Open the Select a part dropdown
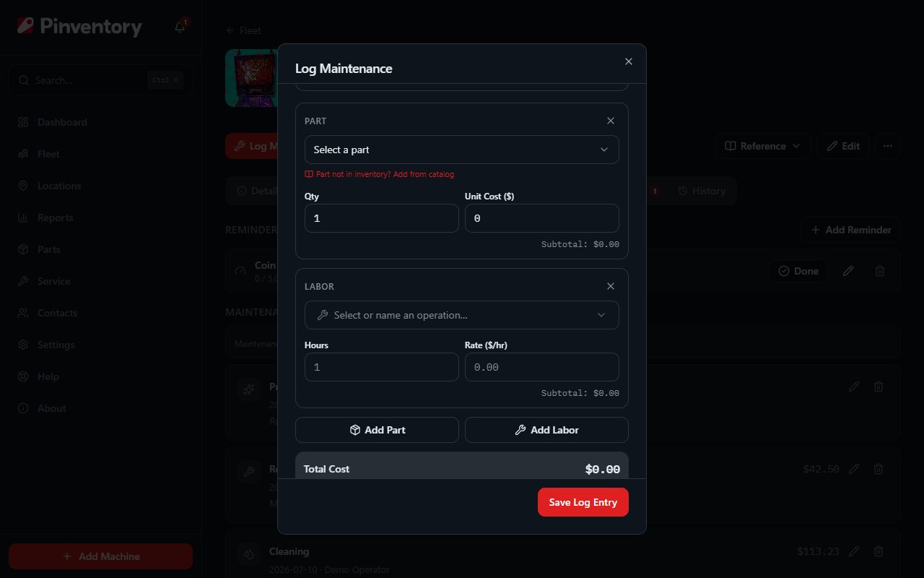This screenshot has width=924, height=578. pos(462,150)
